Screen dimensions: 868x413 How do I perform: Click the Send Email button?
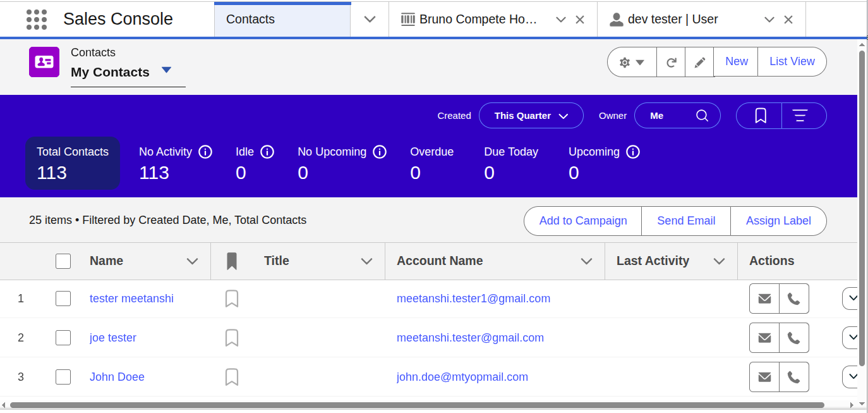pyautogui.click(x=686, y=221)
